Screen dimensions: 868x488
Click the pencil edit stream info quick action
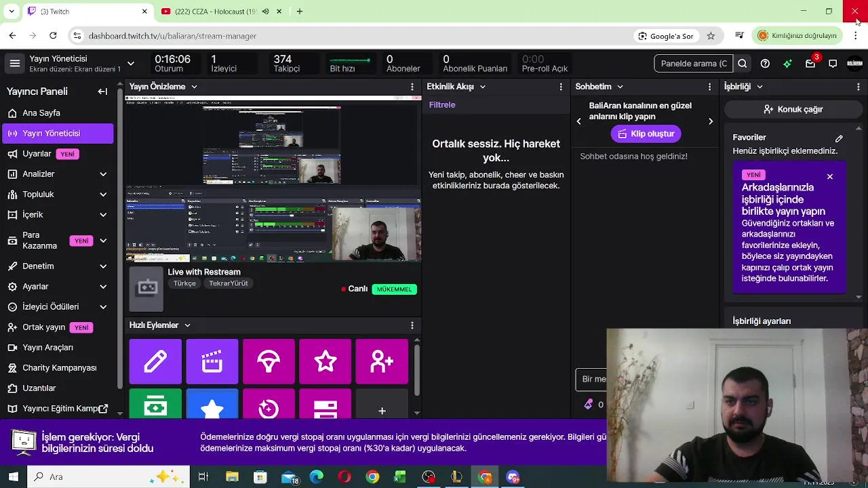(x=155, y=362)
